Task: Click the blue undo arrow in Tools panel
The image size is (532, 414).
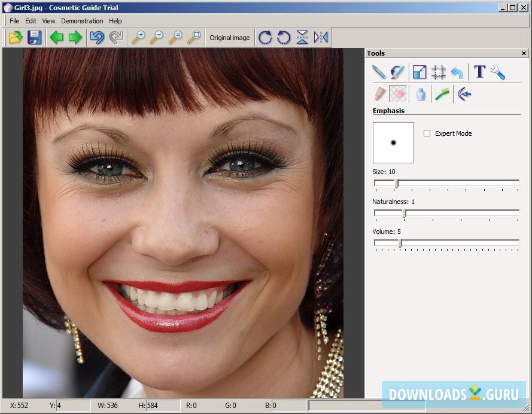Action: coord(457,72)
